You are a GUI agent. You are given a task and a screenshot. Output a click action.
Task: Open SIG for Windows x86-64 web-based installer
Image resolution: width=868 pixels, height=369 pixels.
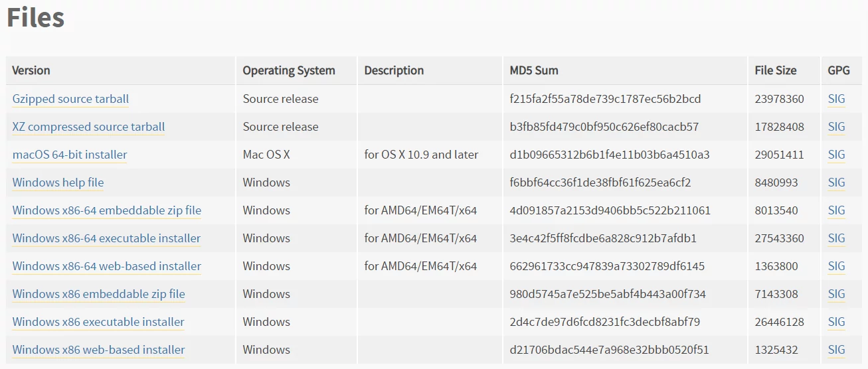point(836,266)
